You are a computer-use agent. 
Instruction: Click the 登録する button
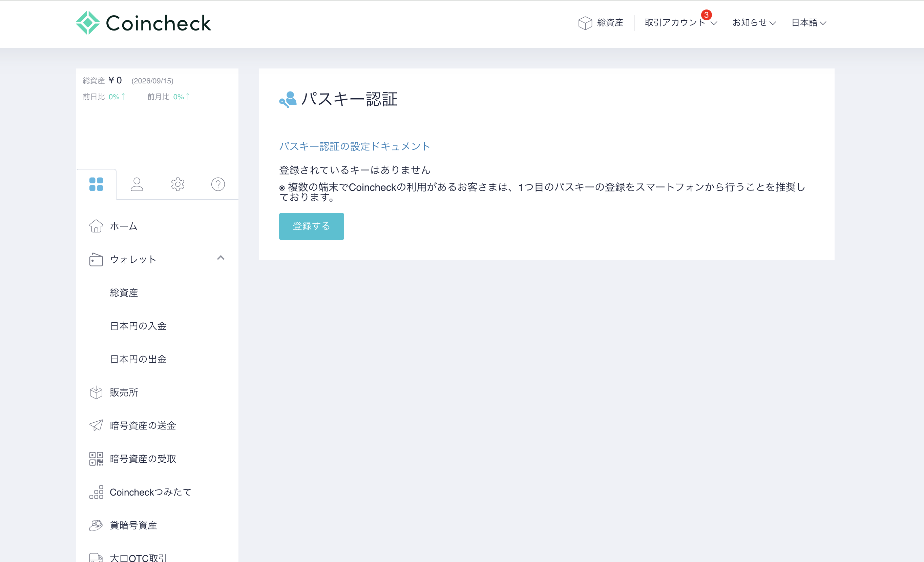[x=311, y=226]
